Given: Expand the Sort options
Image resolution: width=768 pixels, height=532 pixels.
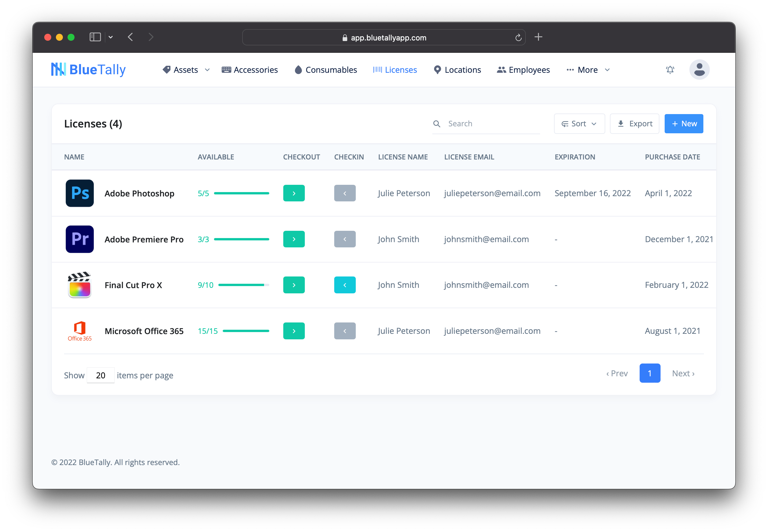Looking at the screenshot, I should pyautogui.click(x=579, y=123).
